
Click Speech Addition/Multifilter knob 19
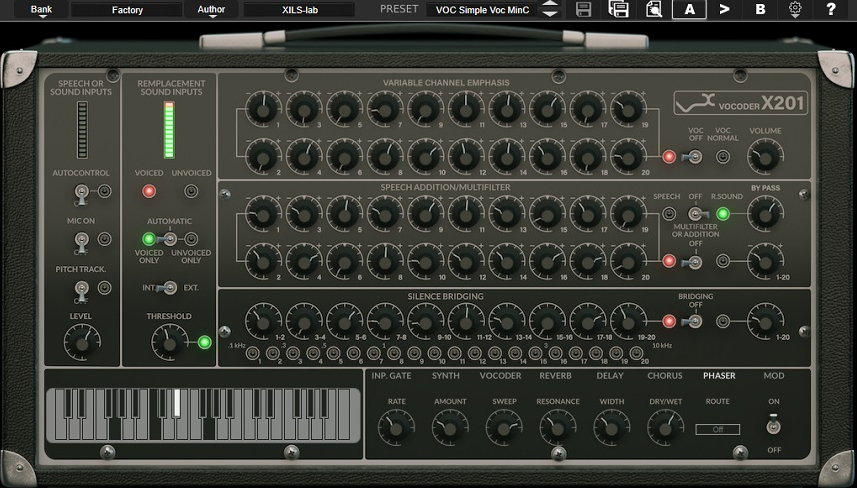[629, 214]
